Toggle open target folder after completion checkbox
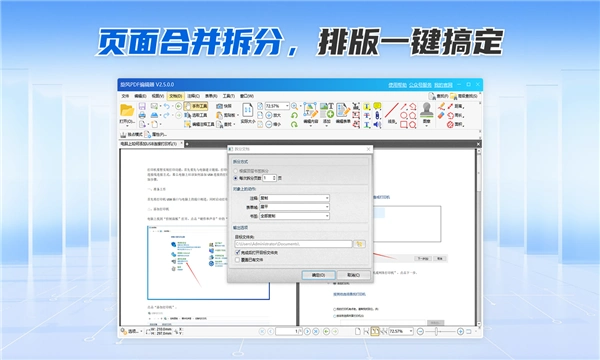Viewport: 600px width, 360px height. tap(238, 252)
